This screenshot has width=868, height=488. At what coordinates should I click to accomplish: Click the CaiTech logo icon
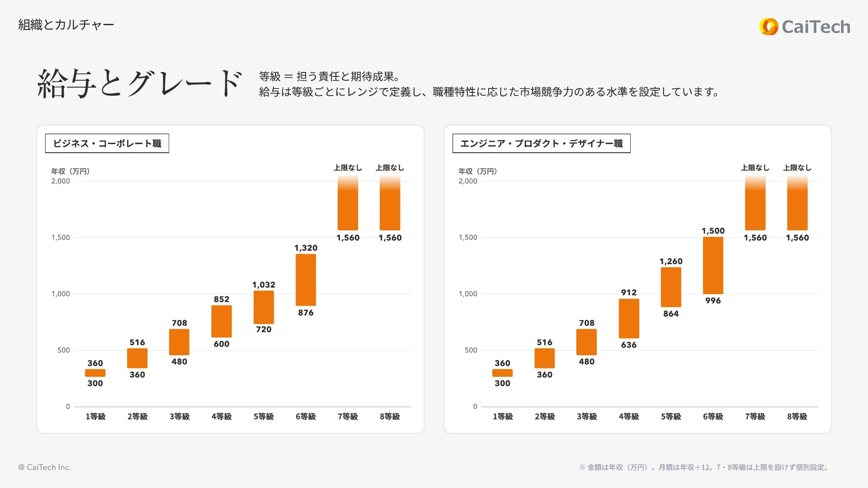click(769, 26)
